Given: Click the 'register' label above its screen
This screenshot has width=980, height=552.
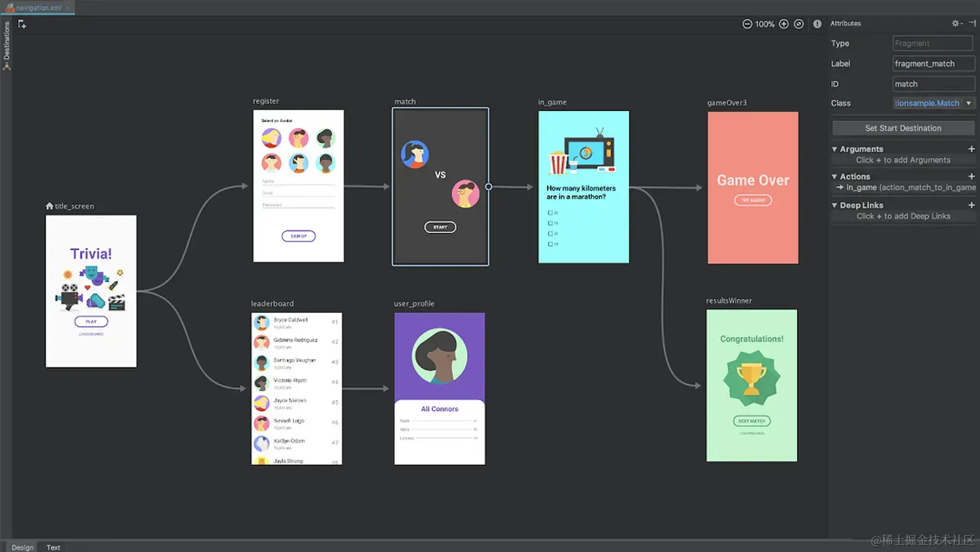Looking at the screenshot, I should (266, 101).
